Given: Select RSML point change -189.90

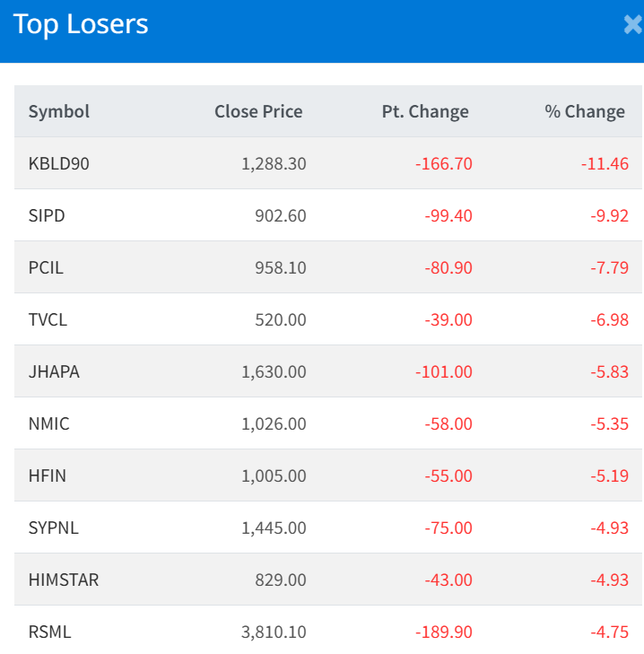Looking at the screenshot, I should coord(443,632).
